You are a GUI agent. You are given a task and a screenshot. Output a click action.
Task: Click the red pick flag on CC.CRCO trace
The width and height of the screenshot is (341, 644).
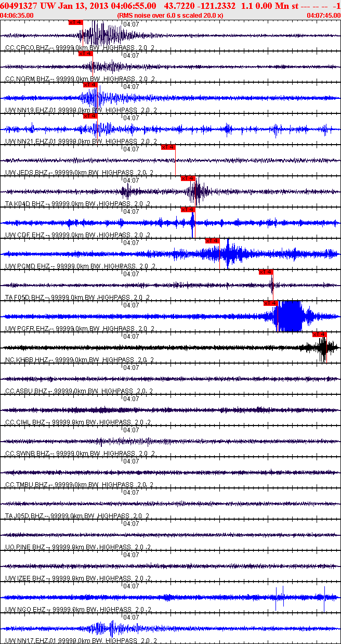[75, 22]
